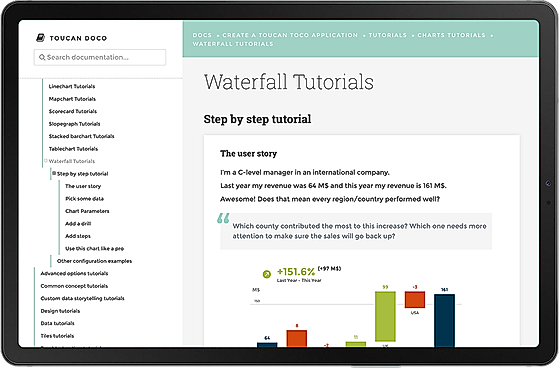Screen dimensions: 559x368
Task: Open DOCS breadcrumb link
Action: pyautogui.click(x=202, y=35)
